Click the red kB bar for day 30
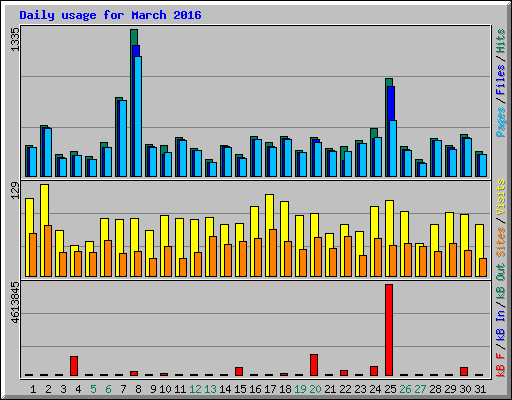This screenshot has height=400, width=512. pos(464,371)
